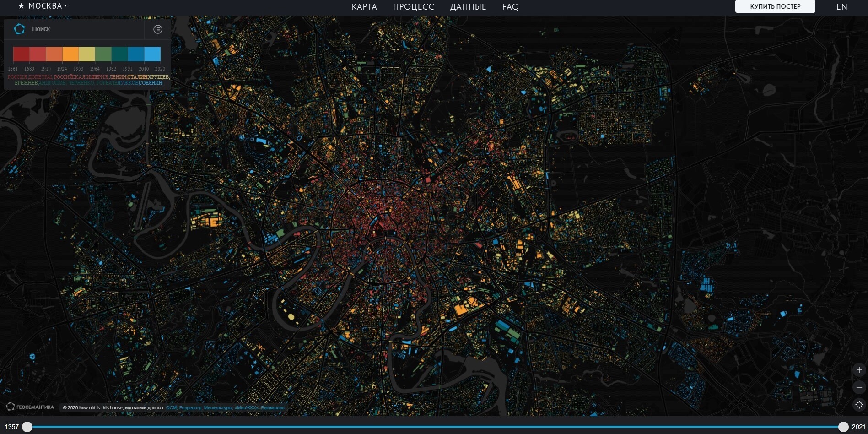Expand the Москва city dropdown
This screenshot has width=868, height=434.
coord(46,6)
